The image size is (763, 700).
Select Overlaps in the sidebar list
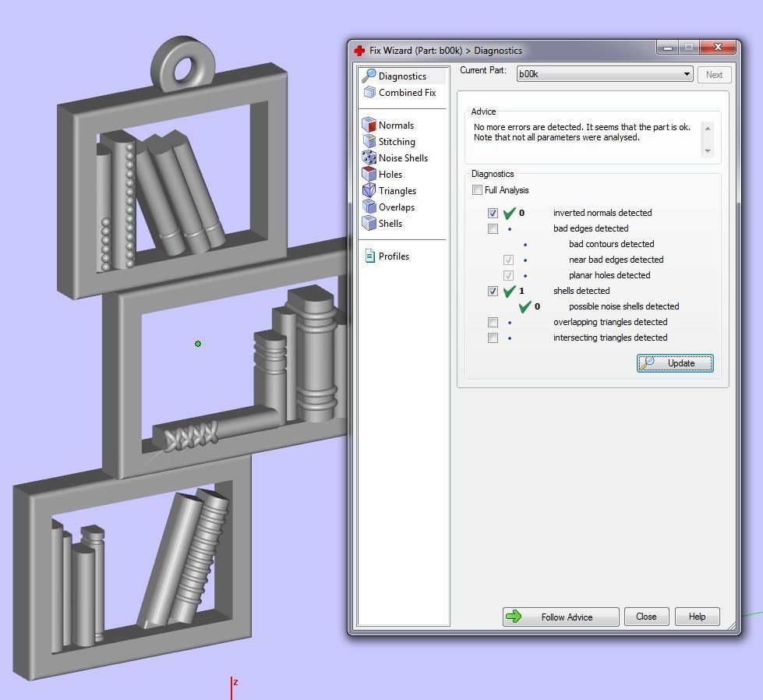[397, 207]
